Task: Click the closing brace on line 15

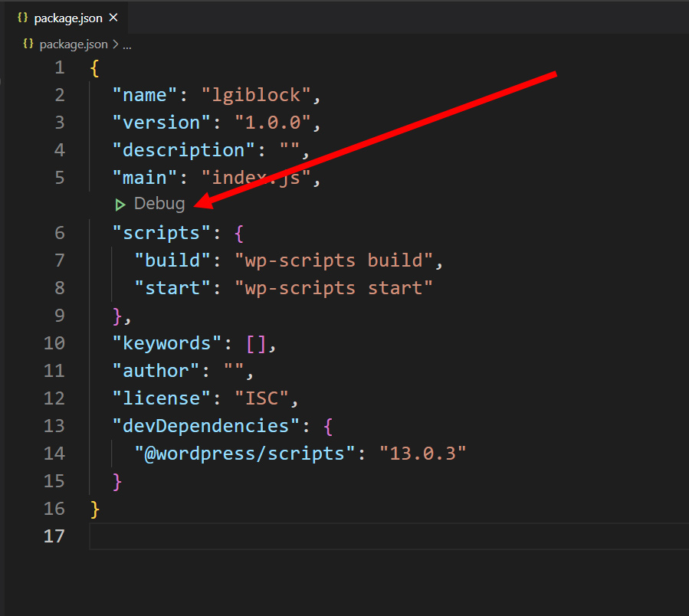Action: click(x=117, y=482)
